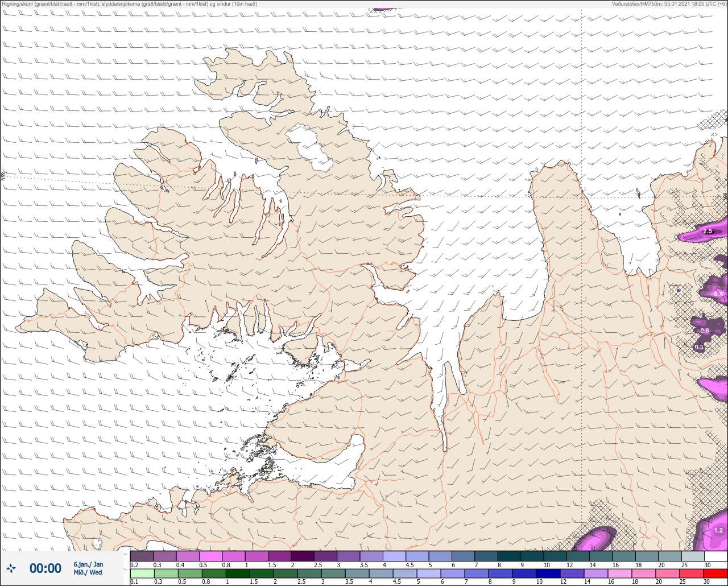Viewport: 728px width, 586px height.
Task: Click the 'Mið./ Wed' weekday label
Action: coord(88,572)
